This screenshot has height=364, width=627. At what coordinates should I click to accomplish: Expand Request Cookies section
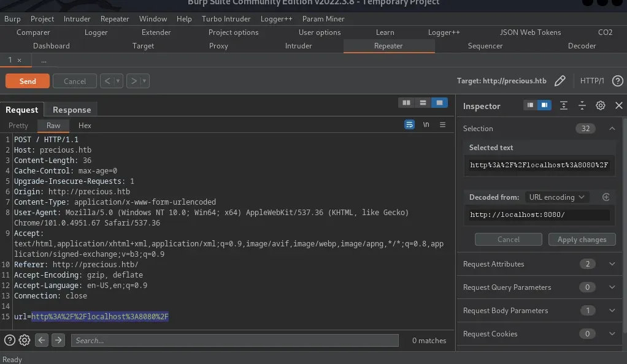[x=612, y=333]
